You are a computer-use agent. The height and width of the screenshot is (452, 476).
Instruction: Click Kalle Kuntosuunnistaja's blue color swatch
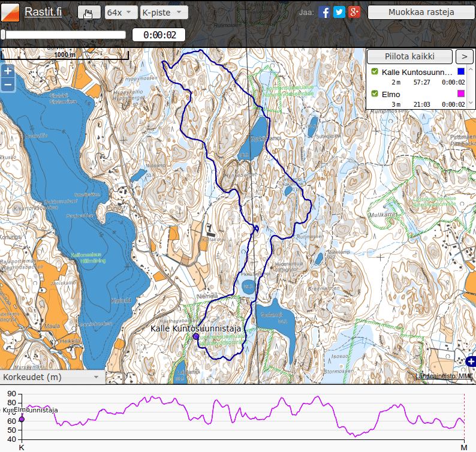click(x=461, y=72)
